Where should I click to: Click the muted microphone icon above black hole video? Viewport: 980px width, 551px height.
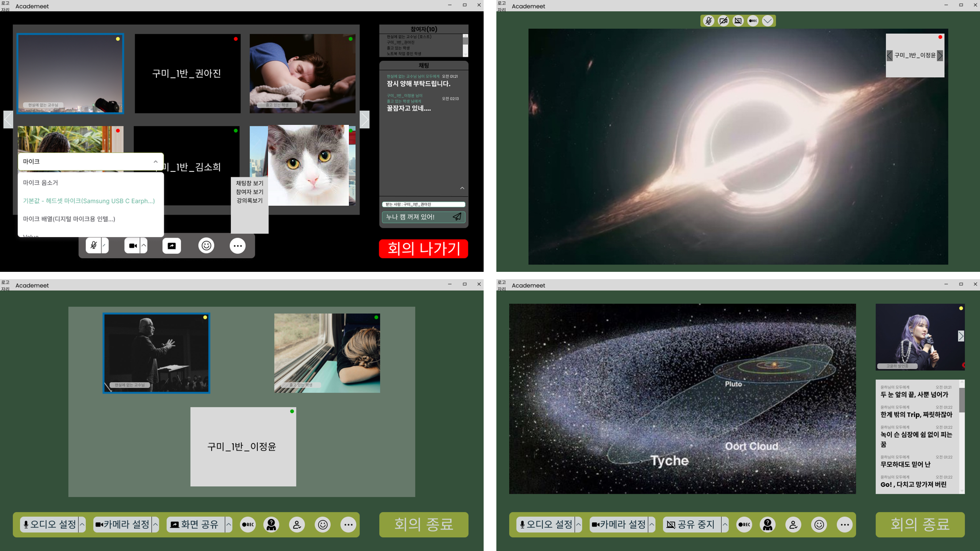pyautogui.click(x=708, y=21)
